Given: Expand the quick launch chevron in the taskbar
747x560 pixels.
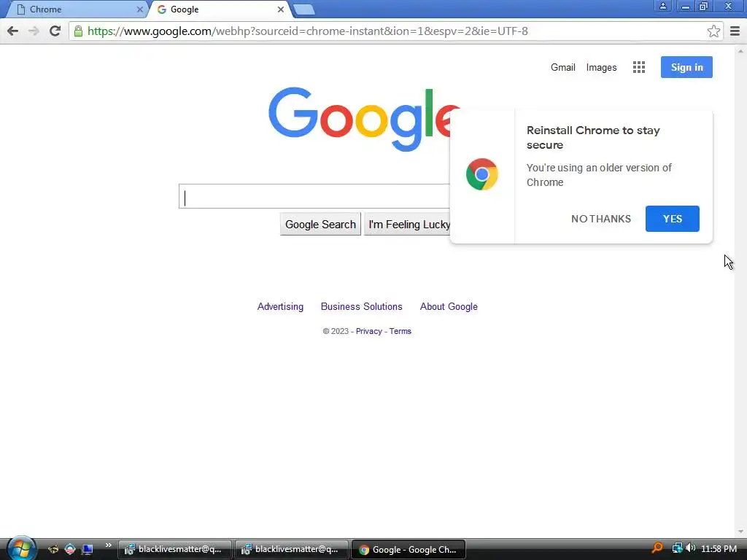Looking at the screenshot, I should pyautogui.click(x=109, y=545).
